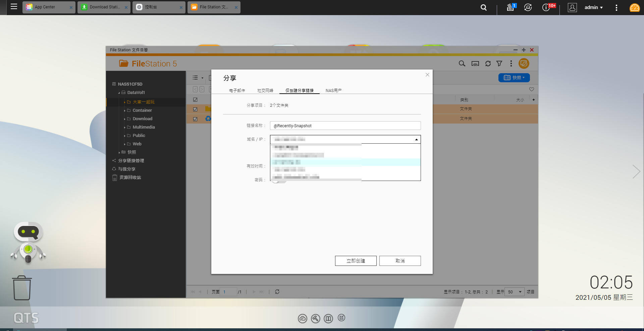This screenshot has width=644, height=331.
Task: Open the main menu via hamburger icon
Action: tap(14, 7)
